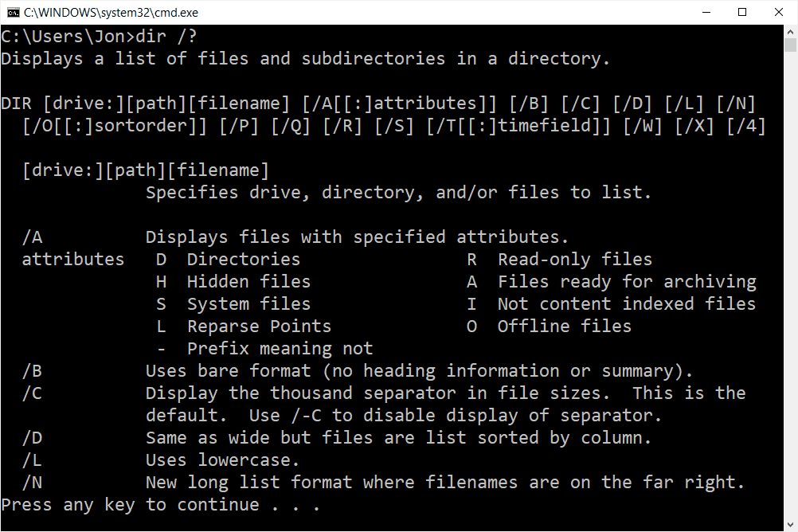798x532 pixels.
Task: Click the "Uses bare format" description
Action: coord(419,371)
